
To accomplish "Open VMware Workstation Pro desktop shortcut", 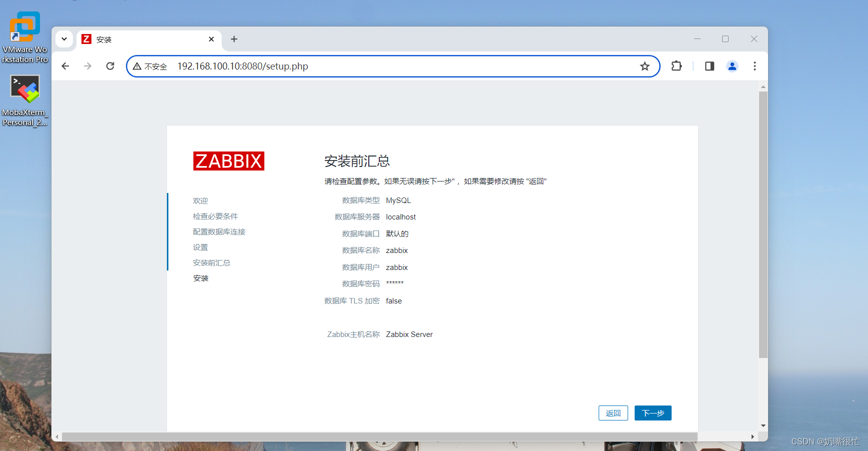I will (x=25, y=37).
